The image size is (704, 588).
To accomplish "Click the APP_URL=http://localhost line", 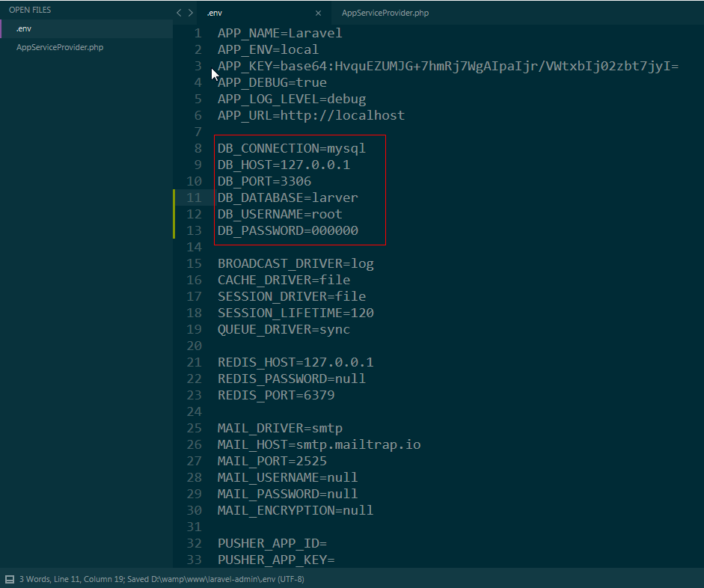I will point(311,115).
